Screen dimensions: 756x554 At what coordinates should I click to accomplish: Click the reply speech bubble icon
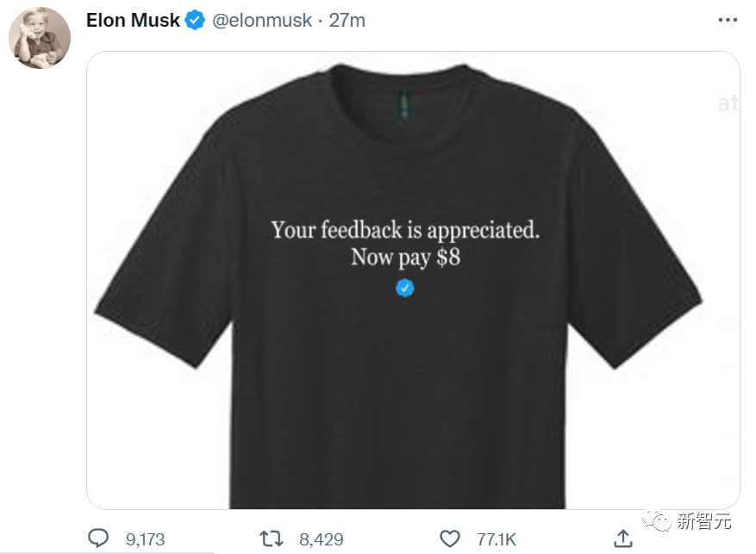click(100, 538)
